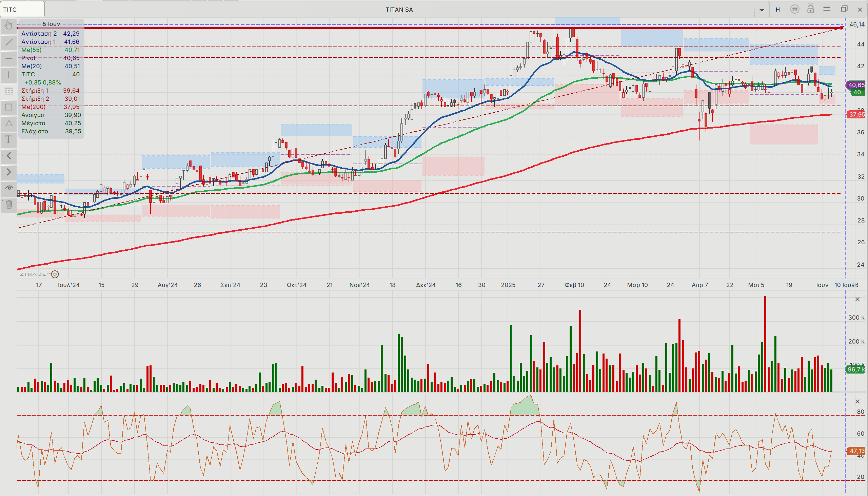This screenshot has width=868, height=496.
Task: Click 'Pivot' legend entry
Action: pyautogui.click(x=51, y=58)
